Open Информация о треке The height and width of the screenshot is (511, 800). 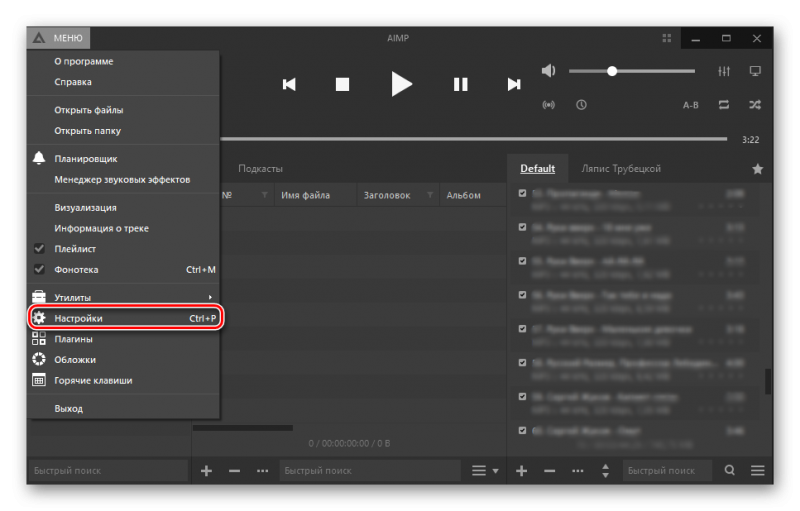tap(123, 228)
